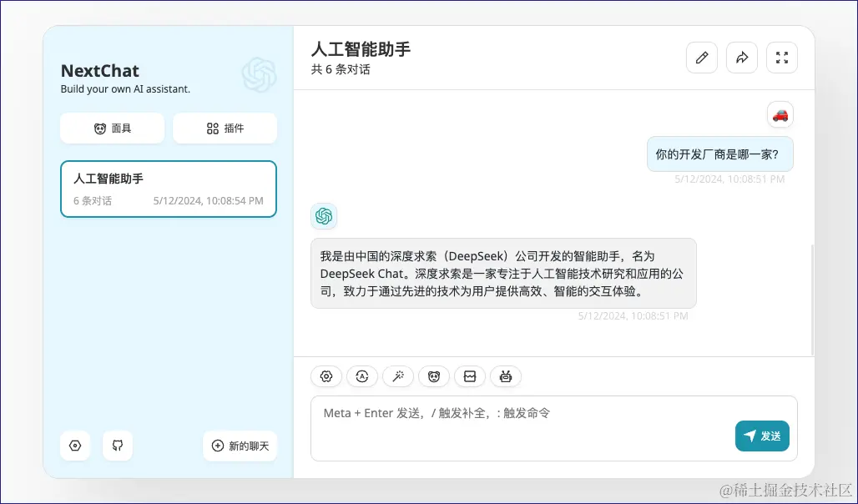Open the GitHub icon in sidebar
The height and width of the screenshot is (504, 858).
pos(118,446)
